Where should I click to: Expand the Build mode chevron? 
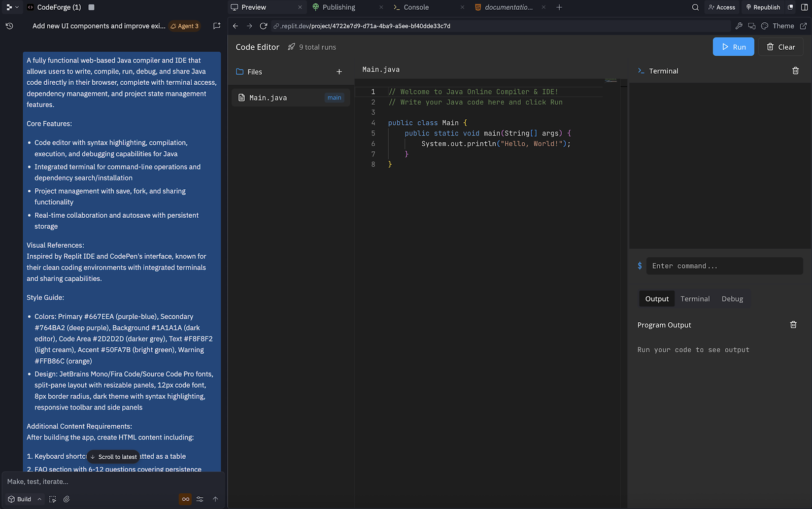(40, 499)
